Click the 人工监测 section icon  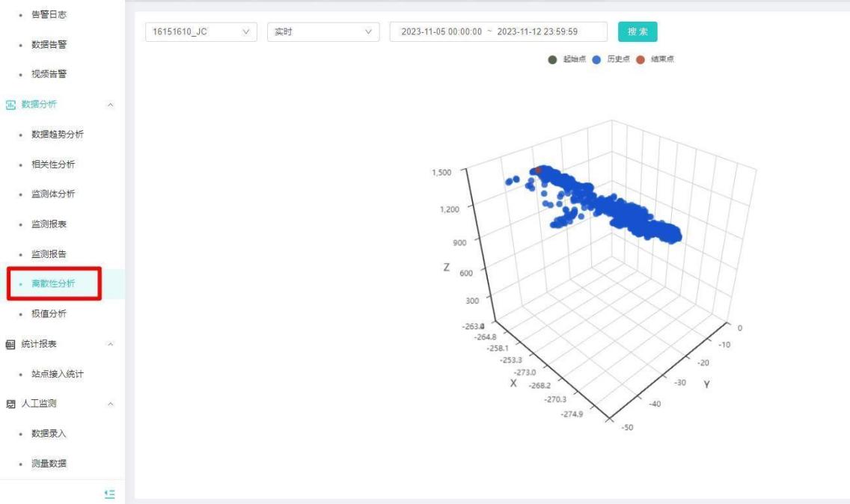[x=10, y=404]
